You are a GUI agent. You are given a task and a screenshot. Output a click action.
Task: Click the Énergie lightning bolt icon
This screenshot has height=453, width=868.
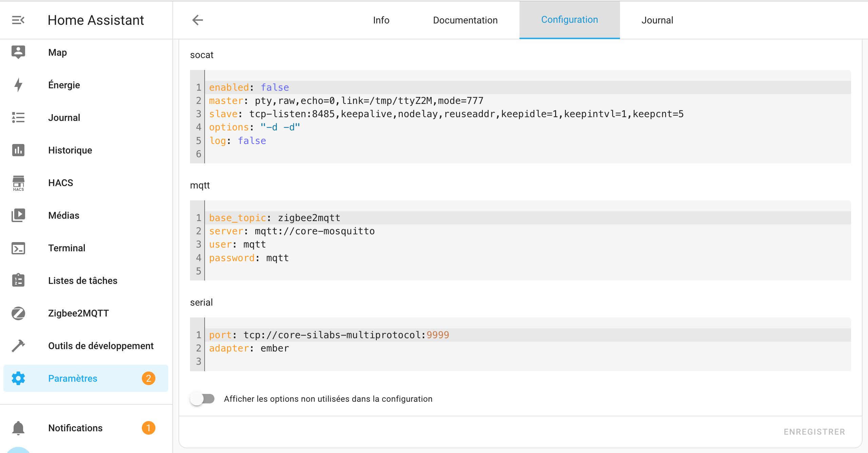pyautogui.click(x=18, y=85)
